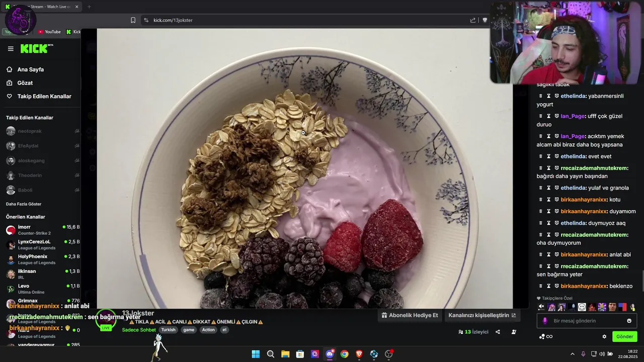The image size is (644, 362).
Task: Click the 13 İzleyici viewer count
Action: 473,332
